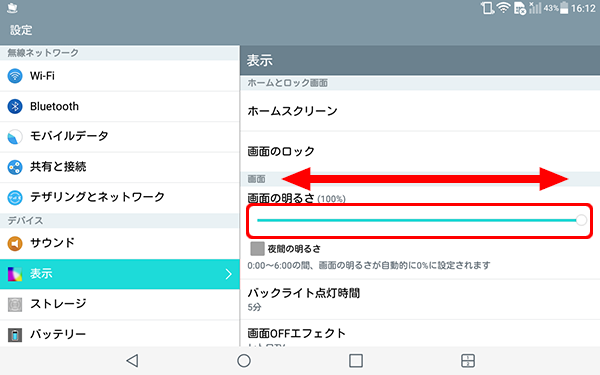Tap the chevron on the 表示 row
The width and height of the screenshot is (600, 375).
point(228,274)
